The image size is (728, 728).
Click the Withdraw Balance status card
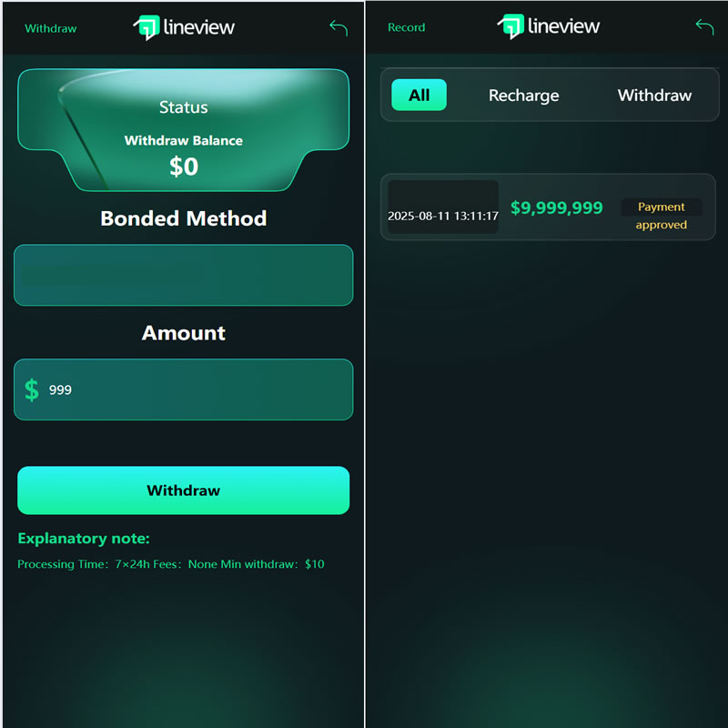point(184,130)
